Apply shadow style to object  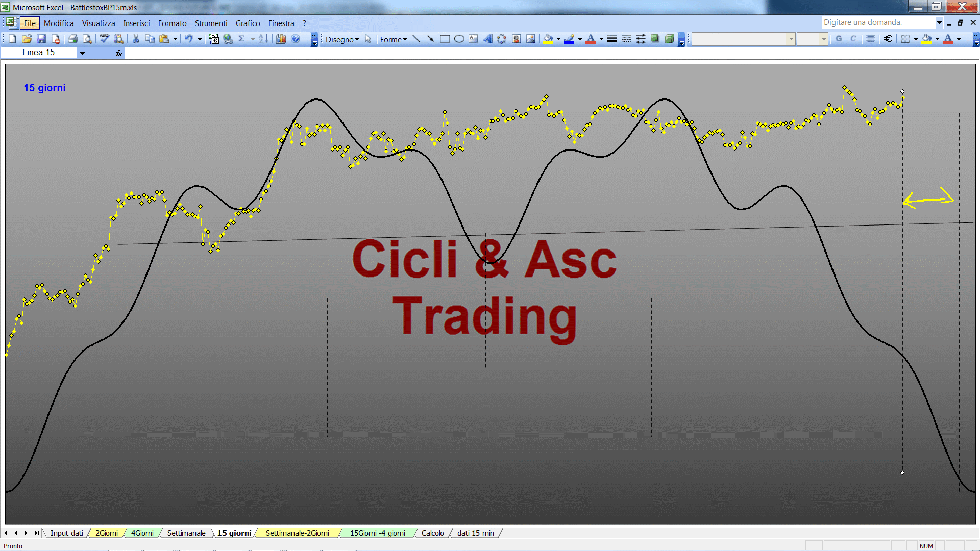655,39
